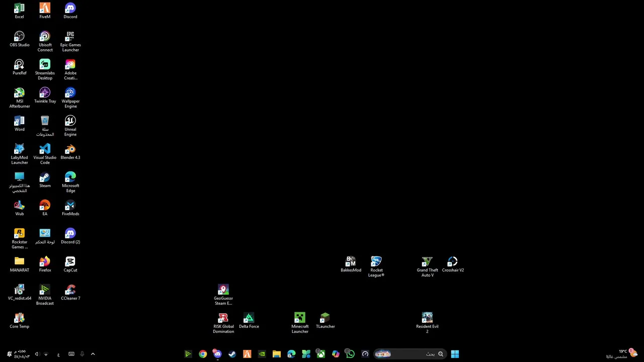Screen dimensions: 644x362
Task: Open the Resident Evil 2 shortcut
Action: click(427, 323)
